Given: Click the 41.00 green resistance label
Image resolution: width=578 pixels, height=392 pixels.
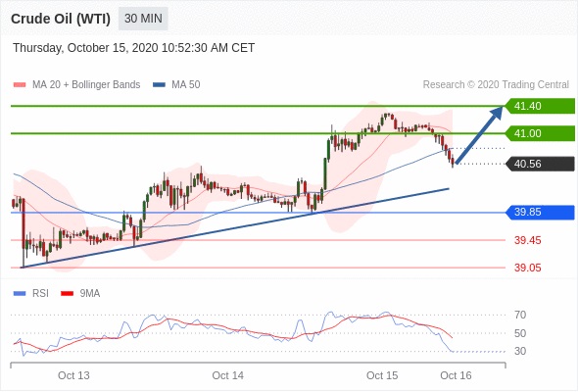Looking at the screenshot, I should pos(540,133).
